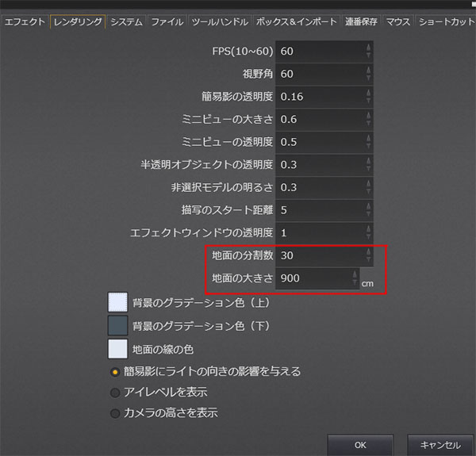
Task: Click the 地面の大きさ input field
Action: (x=313, y=279)
